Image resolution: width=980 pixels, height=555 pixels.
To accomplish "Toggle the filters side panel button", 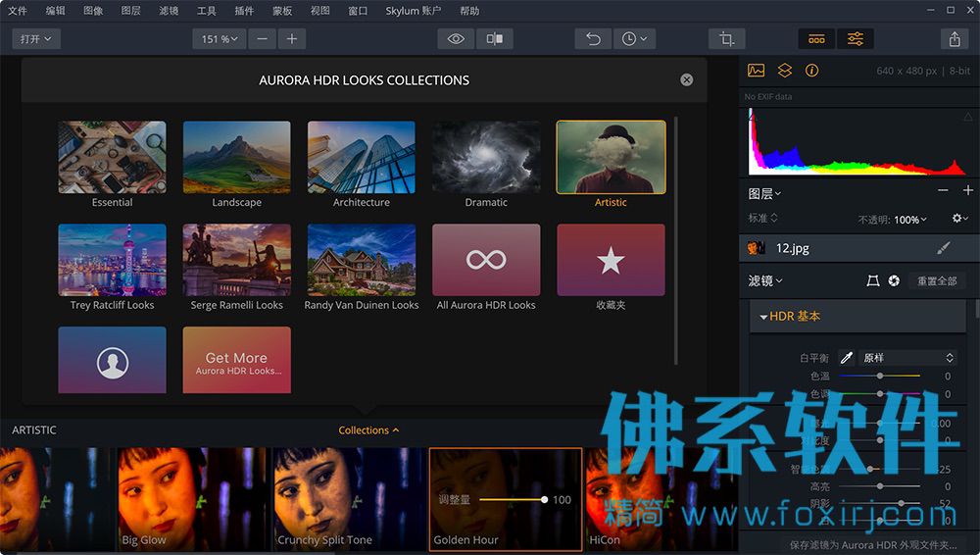I will tap(855, 39).
